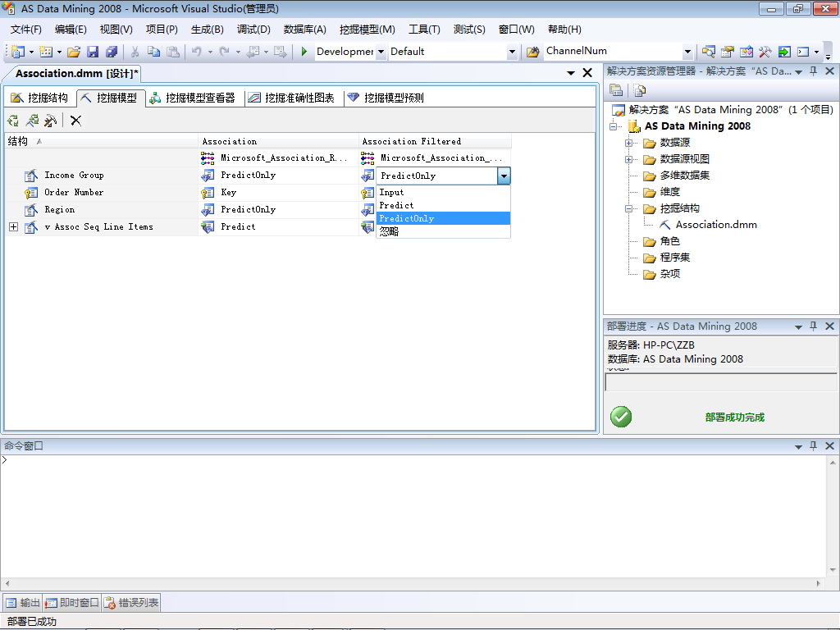
Task: Open the Add New Item dropdown arrow
Action: pyautogui.click(x=59, y=52)
